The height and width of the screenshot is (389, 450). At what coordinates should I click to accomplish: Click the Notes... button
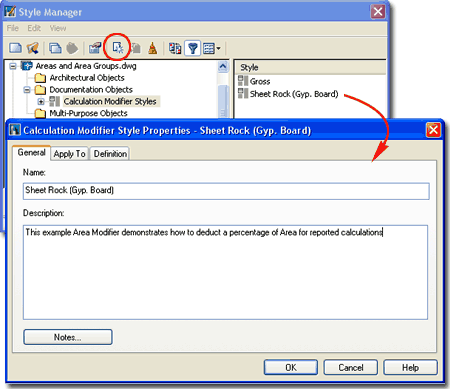[x=68, y=337]
